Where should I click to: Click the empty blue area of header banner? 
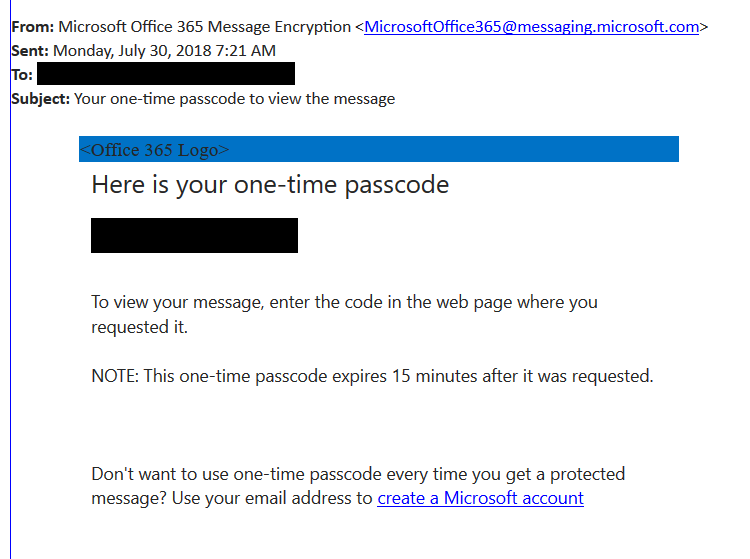coord(454,149)
